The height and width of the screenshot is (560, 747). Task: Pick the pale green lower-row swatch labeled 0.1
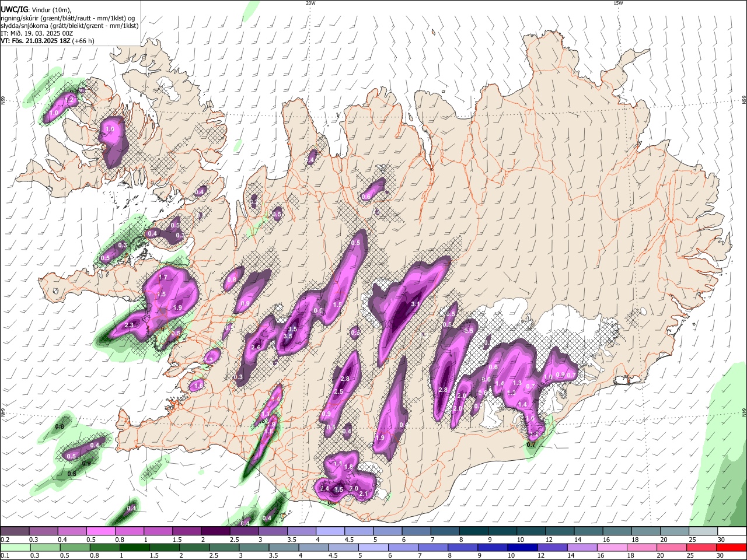coord(15,547)
